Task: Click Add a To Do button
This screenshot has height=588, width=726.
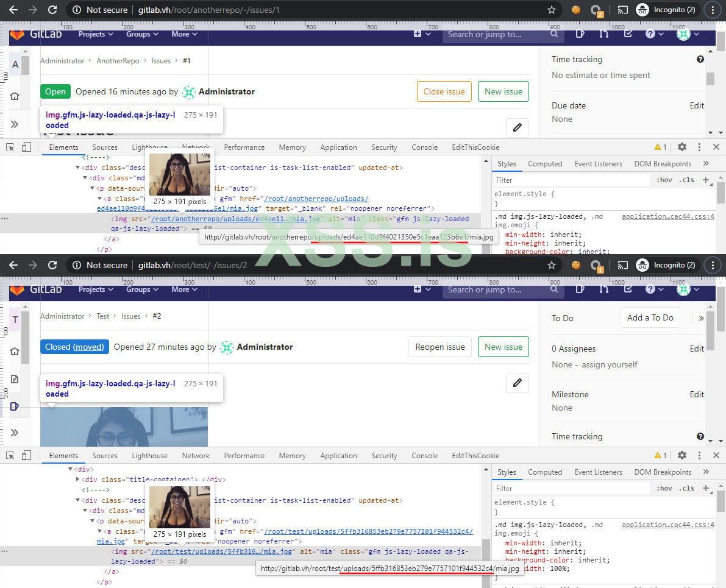Action: point(650,317)
